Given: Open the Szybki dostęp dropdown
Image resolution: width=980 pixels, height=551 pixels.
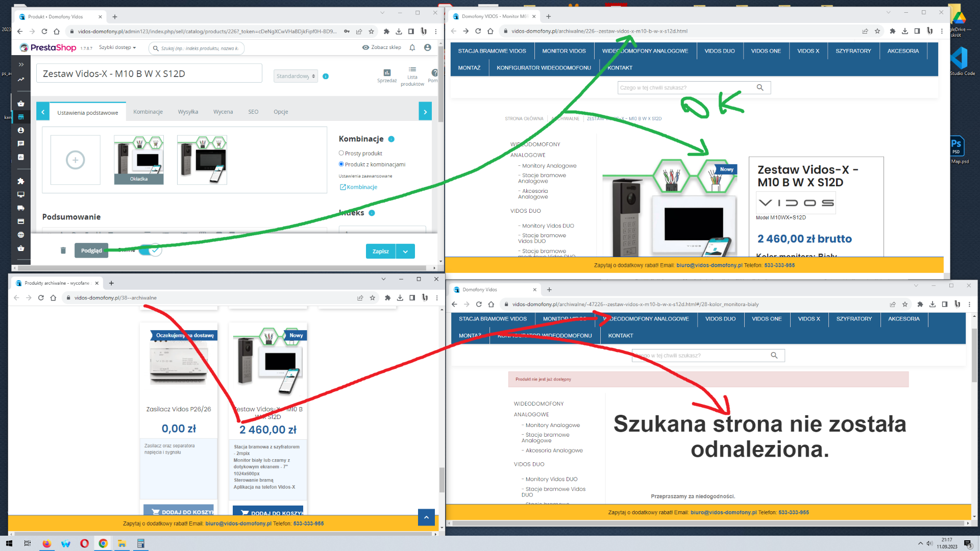Looking at the screenshot, I should pos(117,47).
